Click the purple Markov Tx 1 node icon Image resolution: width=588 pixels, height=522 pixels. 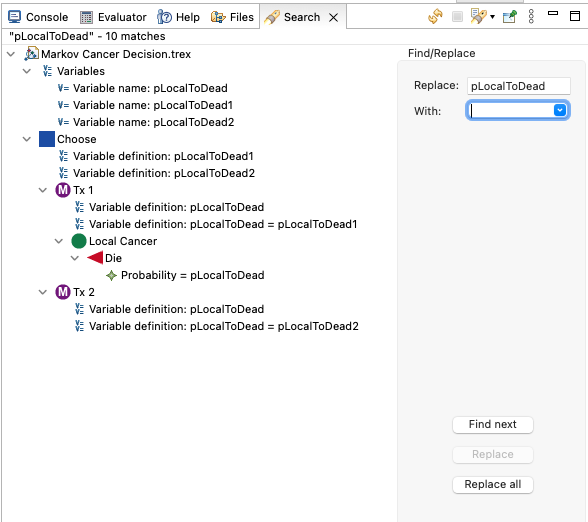(63, 190)
